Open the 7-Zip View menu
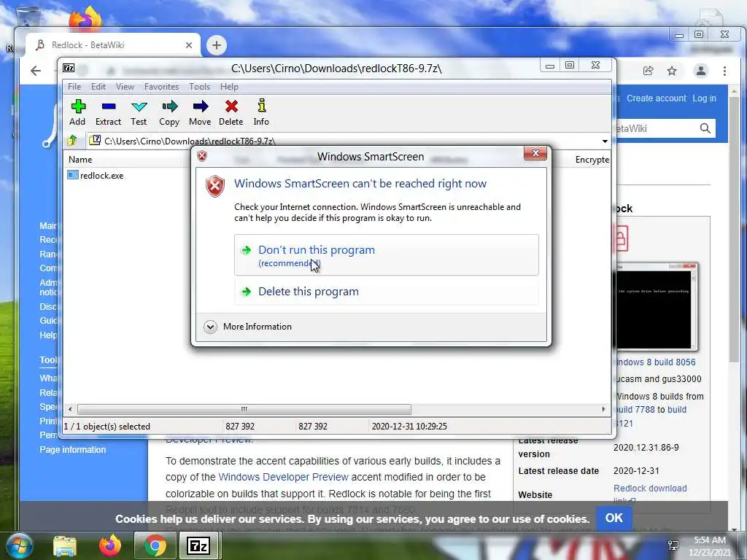The image size is (747, 560). pos(125,87)
